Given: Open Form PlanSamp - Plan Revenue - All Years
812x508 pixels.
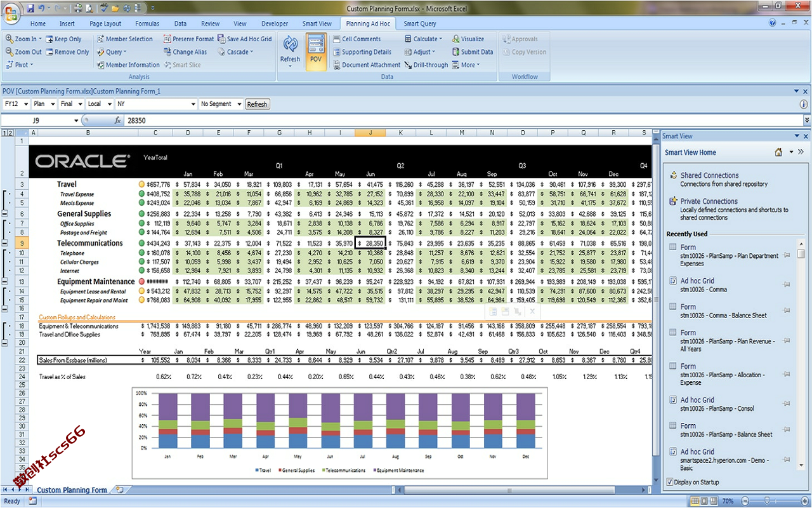Looking at the screenshot, I should tap(723, 341).
